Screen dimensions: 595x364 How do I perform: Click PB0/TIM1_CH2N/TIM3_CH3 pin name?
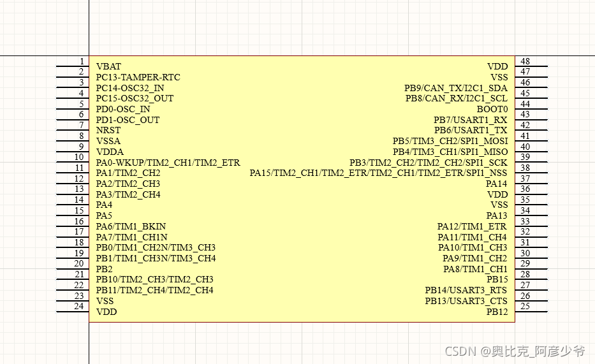(x=156, y=247)
